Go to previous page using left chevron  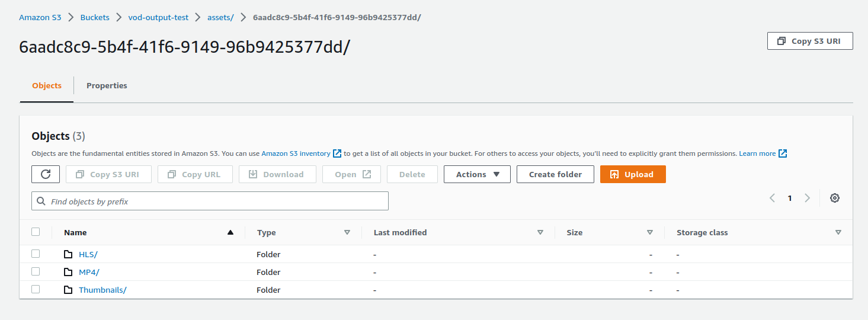coord(772,198)
